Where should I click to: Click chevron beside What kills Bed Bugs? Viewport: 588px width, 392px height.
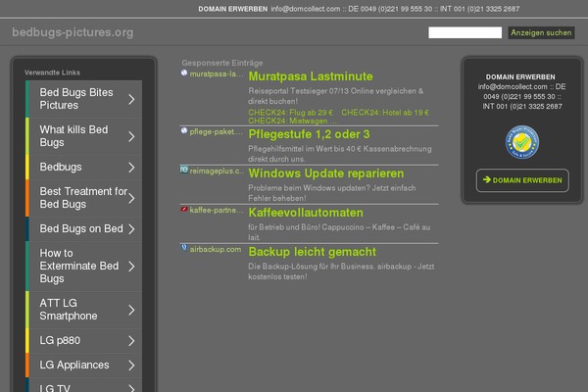[131, 136]
